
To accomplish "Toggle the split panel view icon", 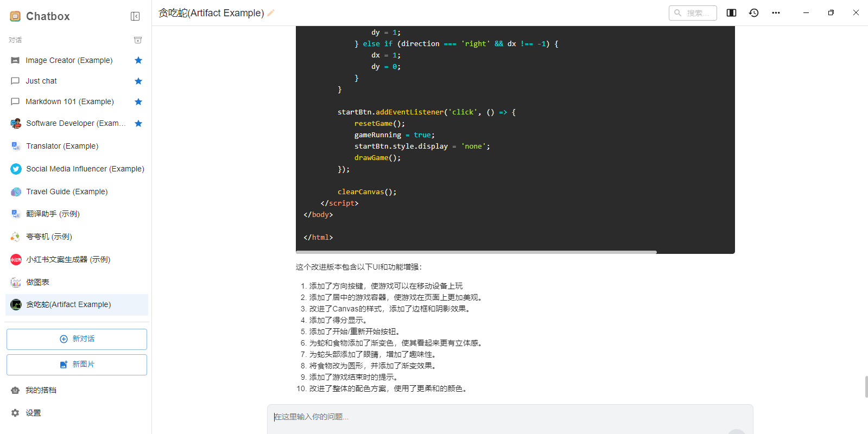I will (731, 13).
